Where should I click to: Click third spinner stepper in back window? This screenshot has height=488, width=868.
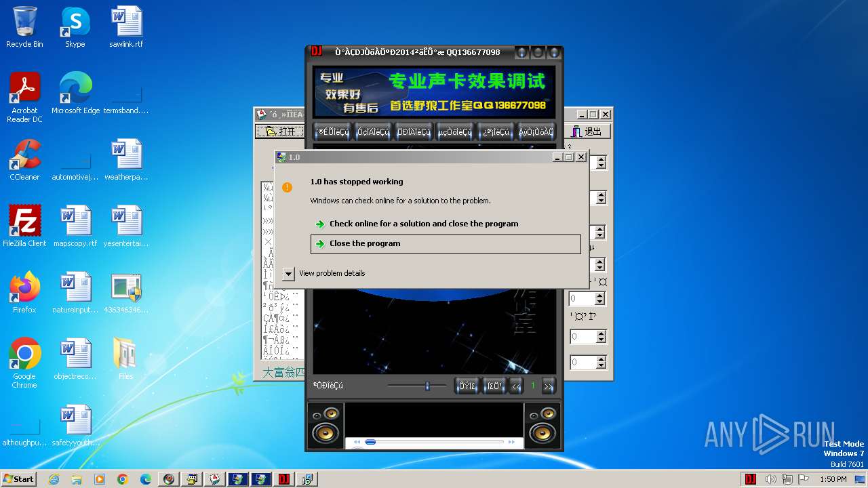[600, 232]
